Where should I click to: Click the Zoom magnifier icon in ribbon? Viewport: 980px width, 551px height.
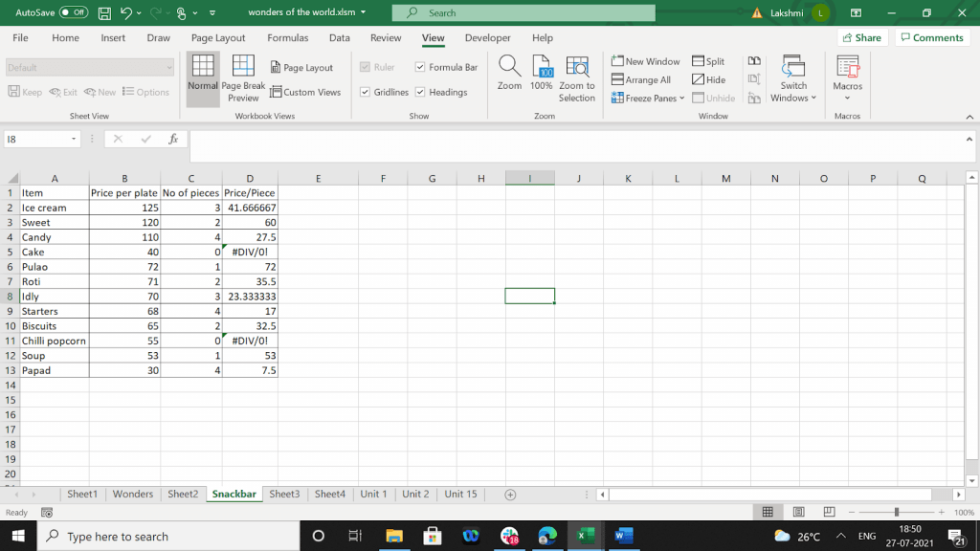click(x=509, y=67)
